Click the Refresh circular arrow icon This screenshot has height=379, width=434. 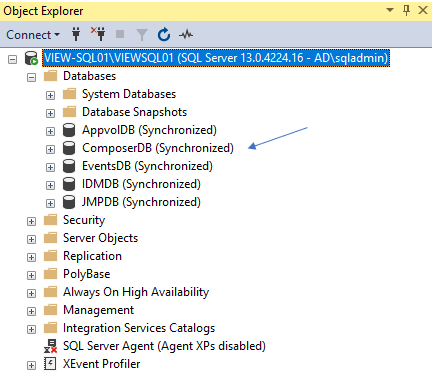(x=164, y=34)
